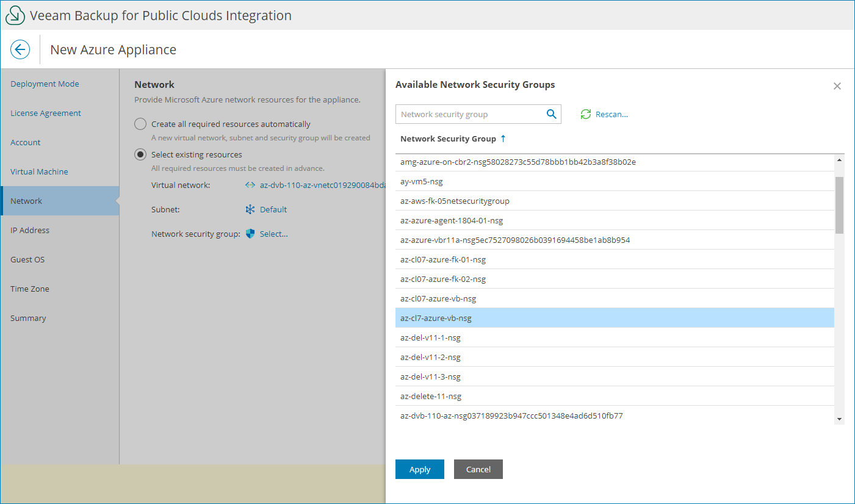This screenshot has height=504, width=855.
Task: Apply the selected network security group
Action: (419, 469)
